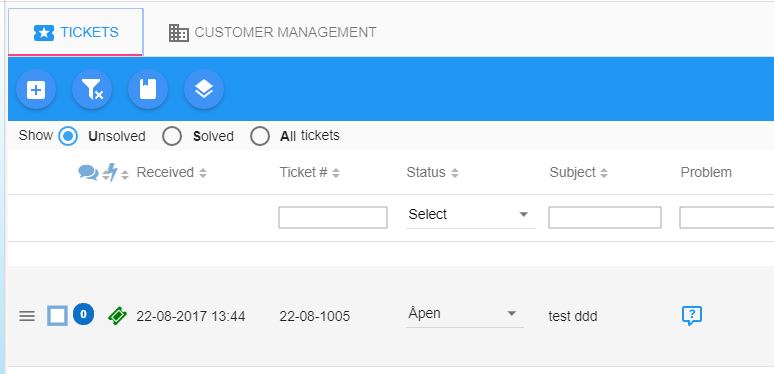Click the question-mark problem icon for test ddd
774x374 pixels.
(x=692, y=316)
